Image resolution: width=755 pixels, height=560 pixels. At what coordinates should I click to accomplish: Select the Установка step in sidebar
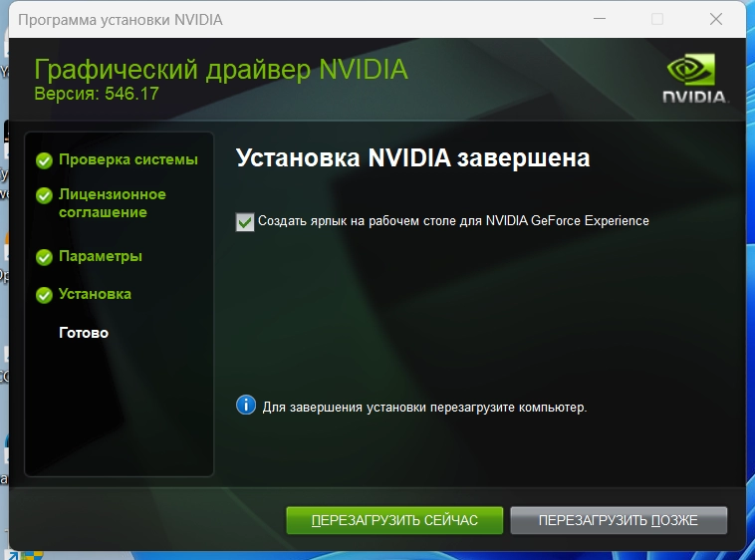(x=95, y=294)
